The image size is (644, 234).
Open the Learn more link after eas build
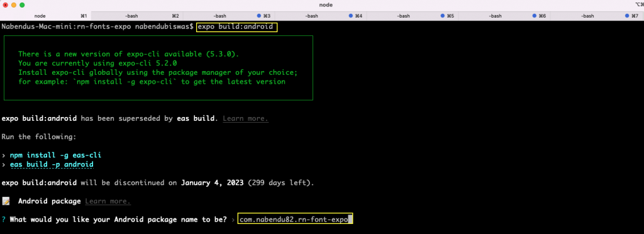pyautogui.click(x=246, y=119)
